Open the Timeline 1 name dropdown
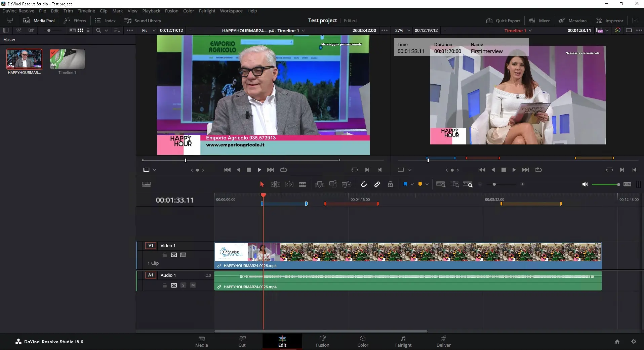 tap(518, 30)
